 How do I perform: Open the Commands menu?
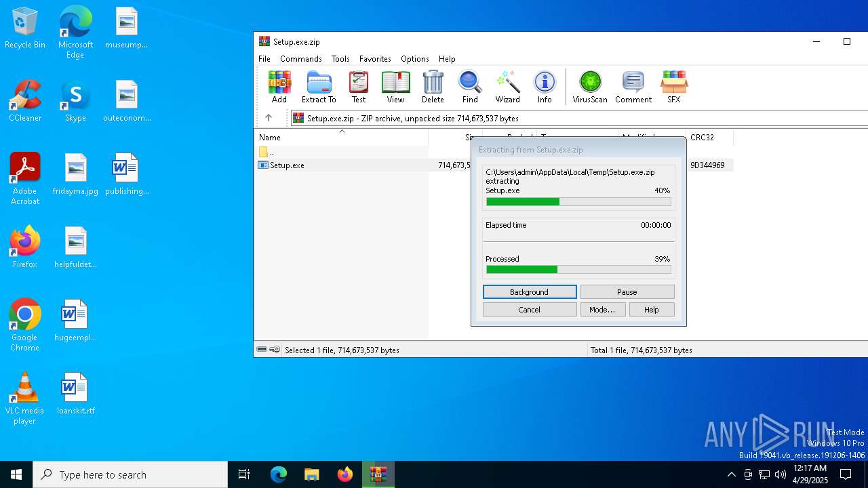[301, 59]
